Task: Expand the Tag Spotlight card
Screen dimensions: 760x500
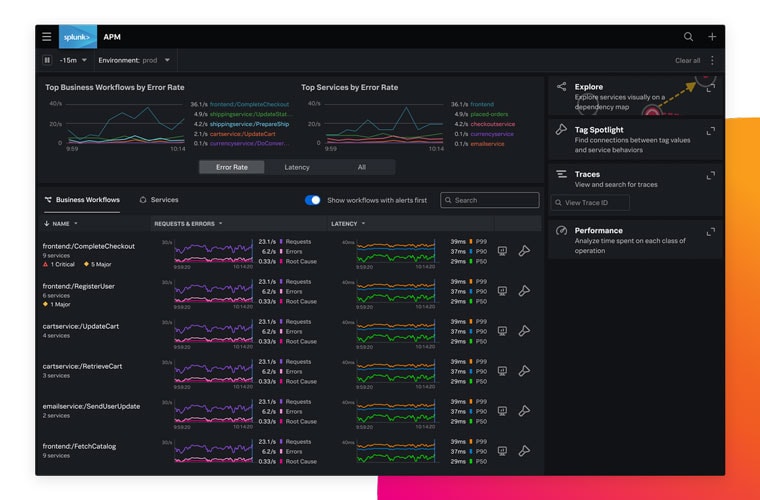Action: tap(710, 131)
